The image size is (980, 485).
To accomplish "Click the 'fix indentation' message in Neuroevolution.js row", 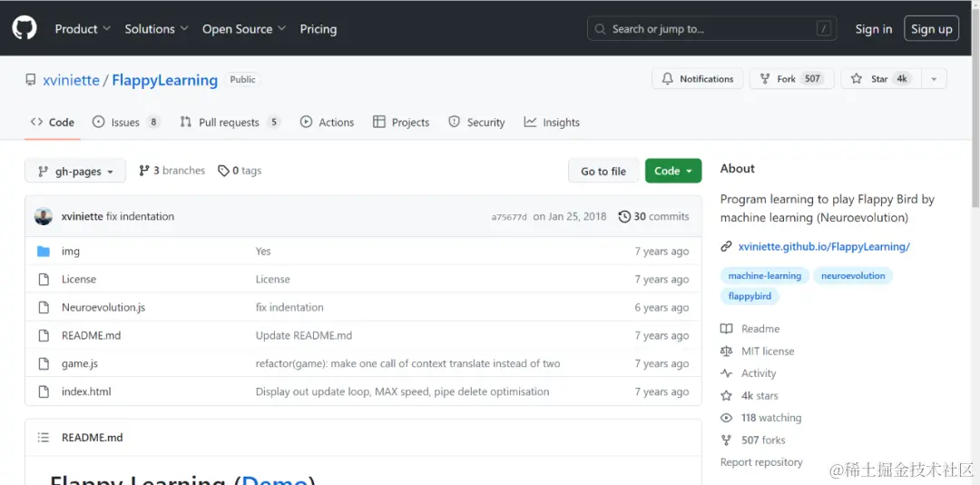I will [x=289, y=307].
